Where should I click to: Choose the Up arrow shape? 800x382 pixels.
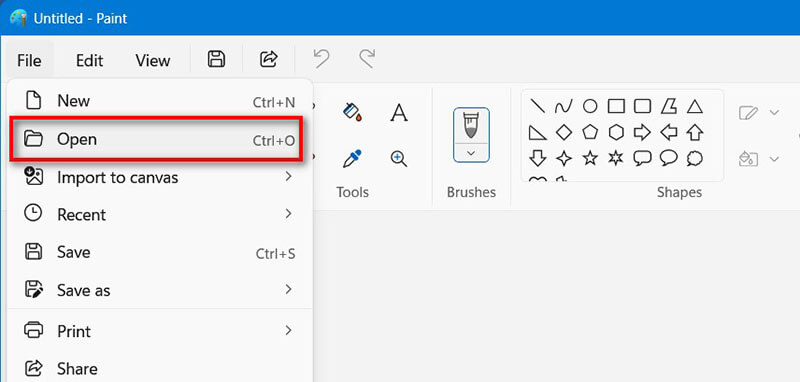[695, 133]
